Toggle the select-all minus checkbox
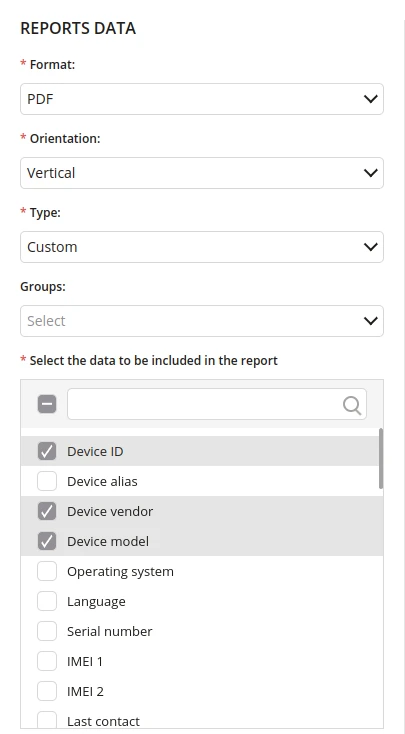The width and height of the screenshot is (405, 734). (x=47, y=404)
